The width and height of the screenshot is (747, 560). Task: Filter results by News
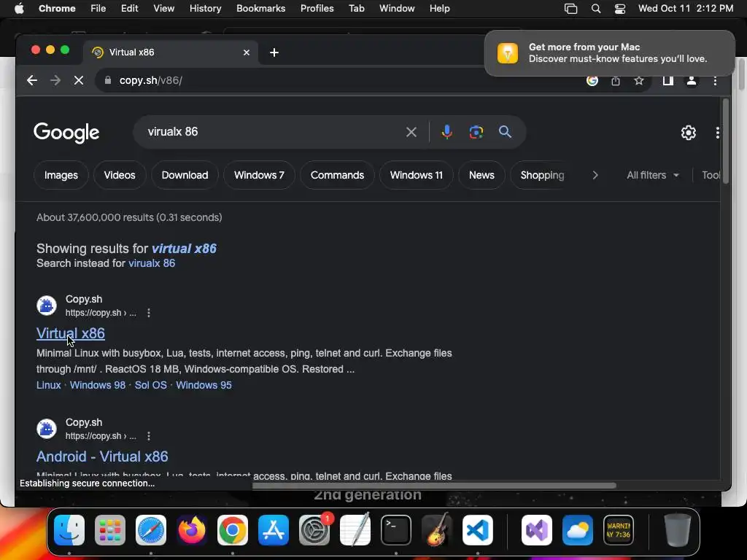481,175
